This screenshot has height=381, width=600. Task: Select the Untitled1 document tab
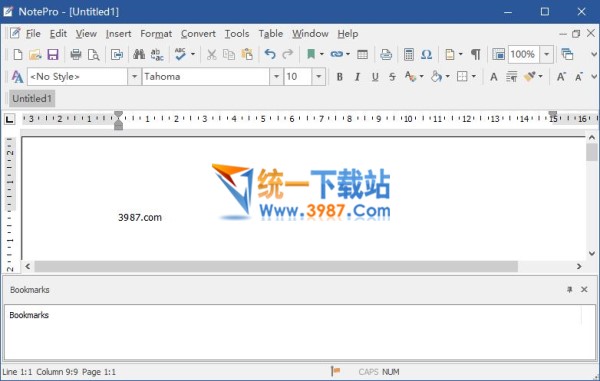(x=32, y=99)
